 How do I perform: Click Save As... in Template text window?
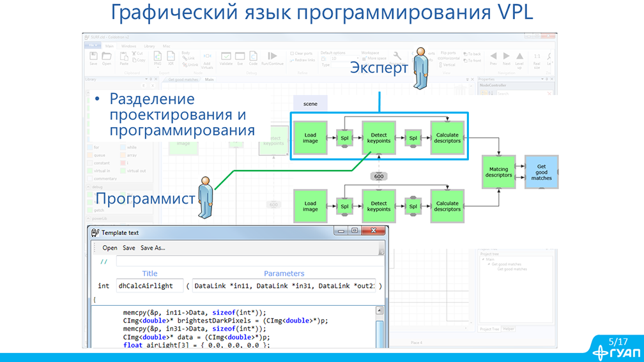coord(153,248)
